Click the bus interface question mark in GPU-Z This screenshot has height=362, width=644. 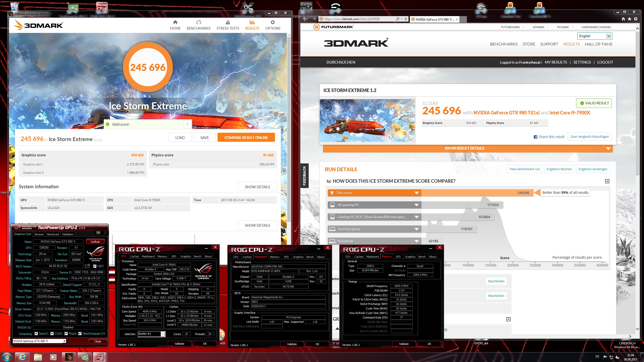pyautogui.click(x=104, y=278)
